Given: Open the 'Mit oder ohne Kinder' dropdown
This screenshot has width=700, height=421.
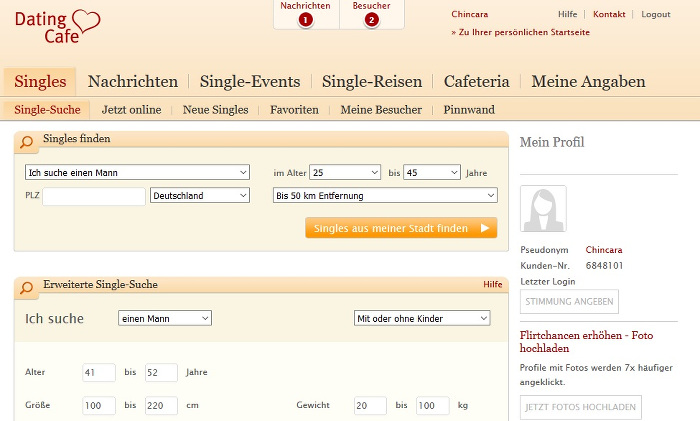Looking at the screenshot, I should click(422, 318).
